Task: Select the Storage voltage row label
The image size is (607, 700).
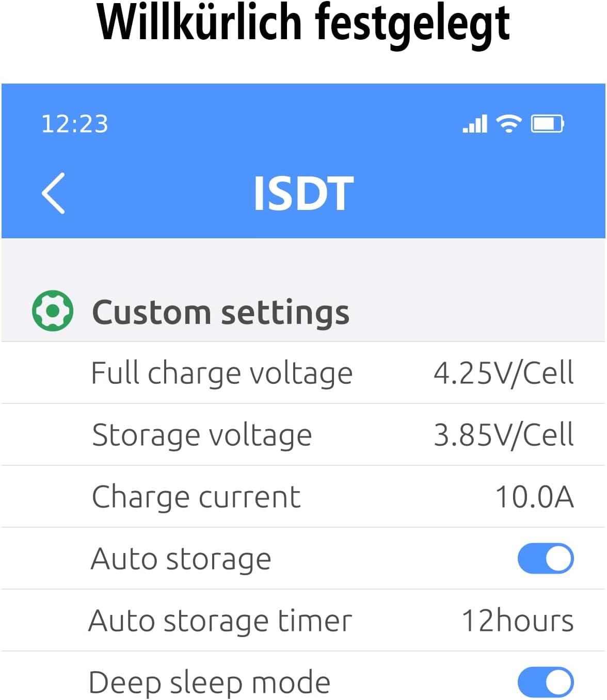Action: tap(202, 435)
